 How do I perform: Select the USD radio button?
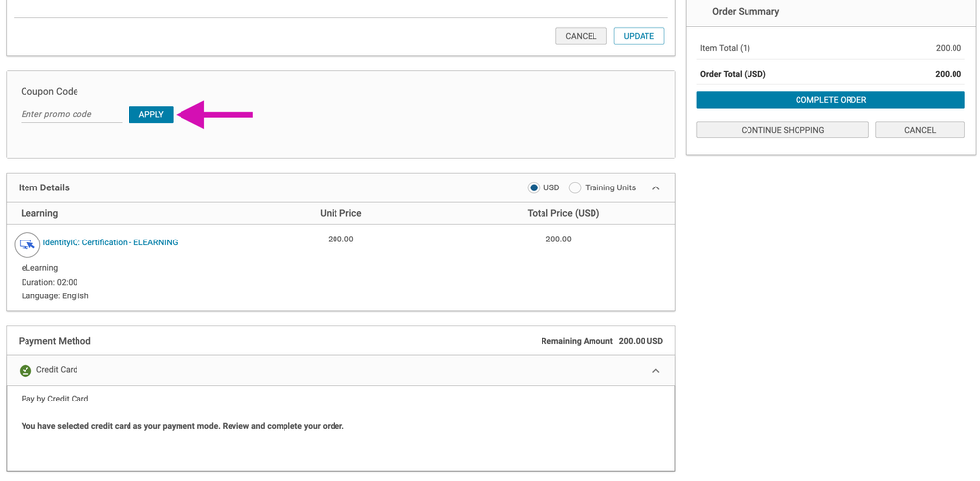click(x=534, y=187)
